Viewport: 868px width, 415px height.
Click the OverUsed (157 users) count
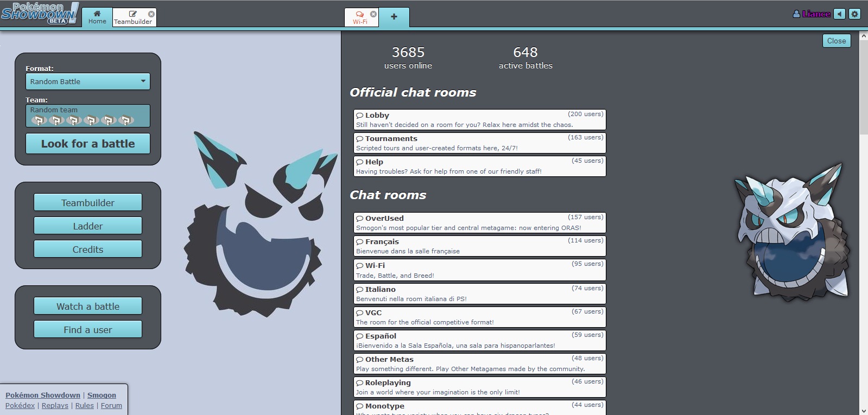click(585, 217)
